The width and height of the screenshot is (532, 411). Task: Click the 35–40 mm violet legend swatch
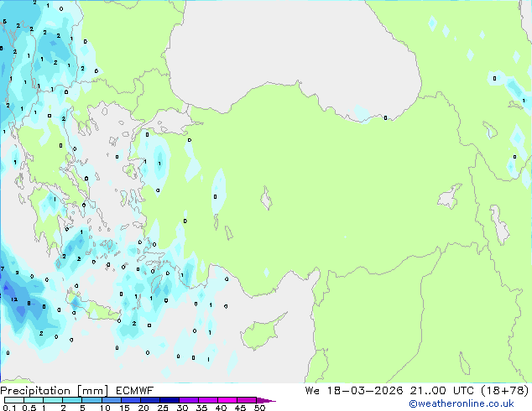208,400
